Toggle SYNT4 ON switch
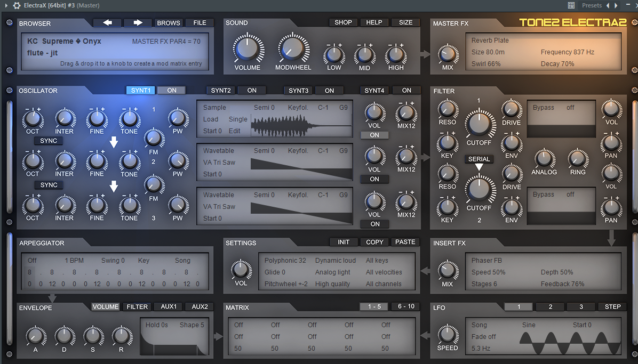This screenshot has height=364, width=638. (406, 90)
